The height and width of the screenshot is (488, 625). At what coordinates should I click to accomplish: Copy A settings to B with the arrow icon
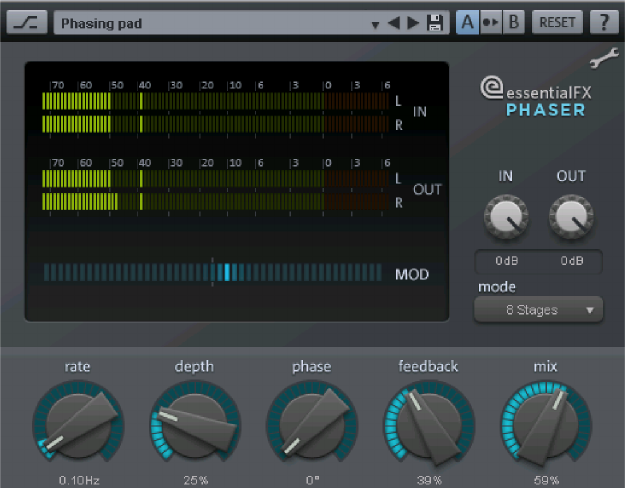point(491,22)
